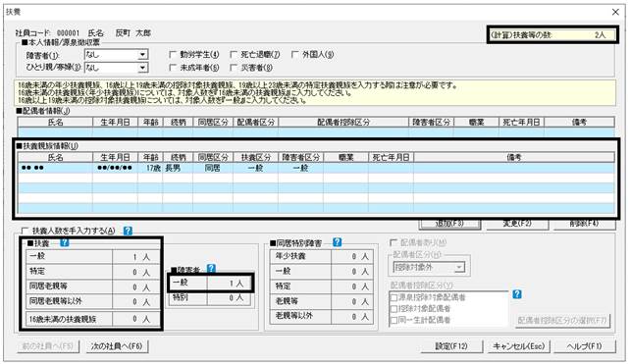
Task: Confirm with 設定(F12) button
Action: pos(451,346)
